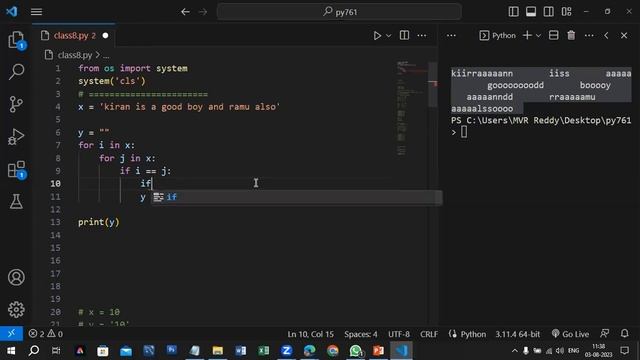Click line number 10 in the gutter
The width and height of the screenshot is (640, 360).
coord(56,184)
